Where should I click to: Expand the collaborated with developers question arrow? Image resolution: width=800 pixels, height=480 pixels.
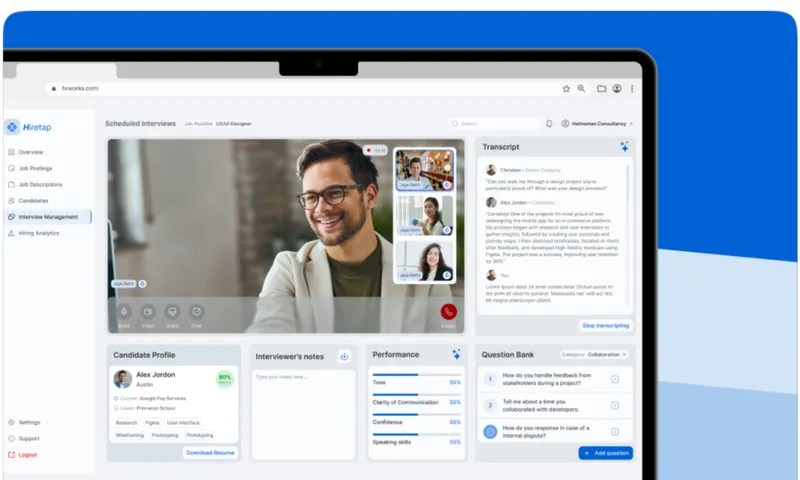point(615,406)
